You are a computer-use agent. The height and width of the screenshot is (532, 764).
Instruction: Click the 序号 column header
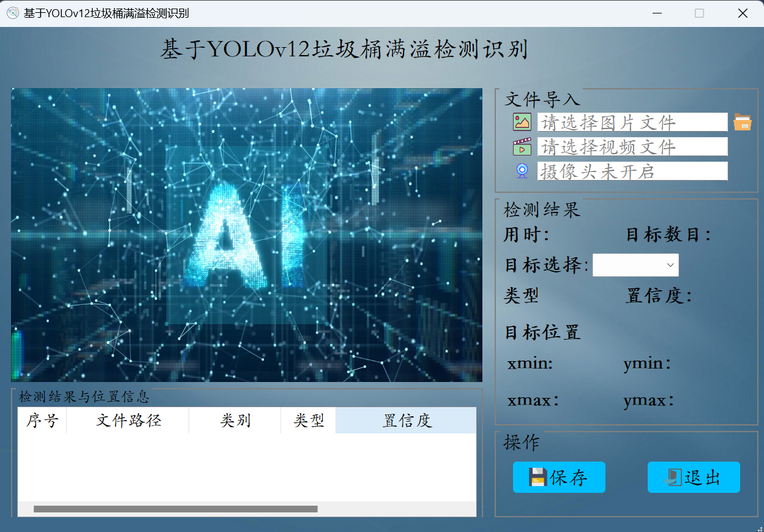coord(42,421)
